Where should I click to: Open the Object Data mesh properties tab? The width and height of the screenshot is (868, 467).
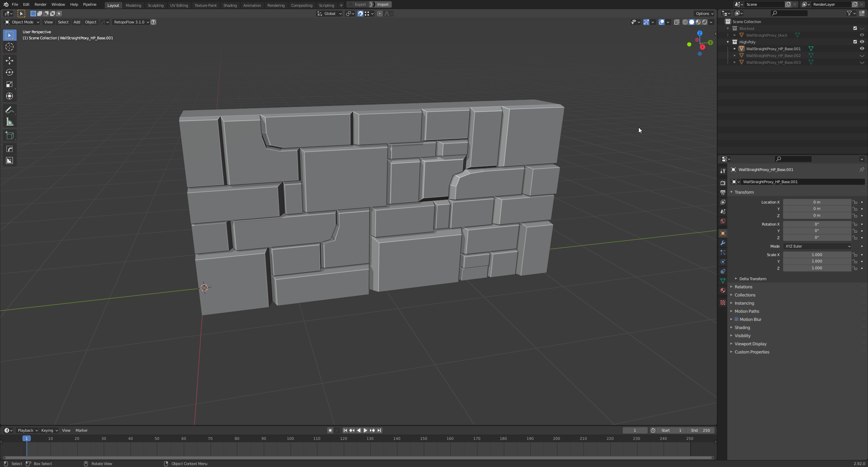pos(723,281)
